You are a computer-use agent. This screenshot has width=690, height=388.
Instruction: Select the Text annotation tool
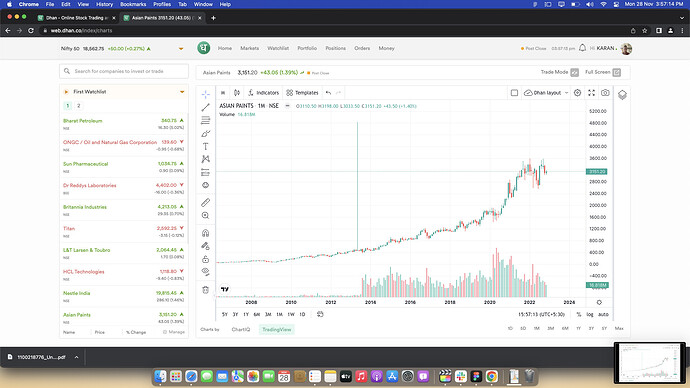tap(206, 146)
